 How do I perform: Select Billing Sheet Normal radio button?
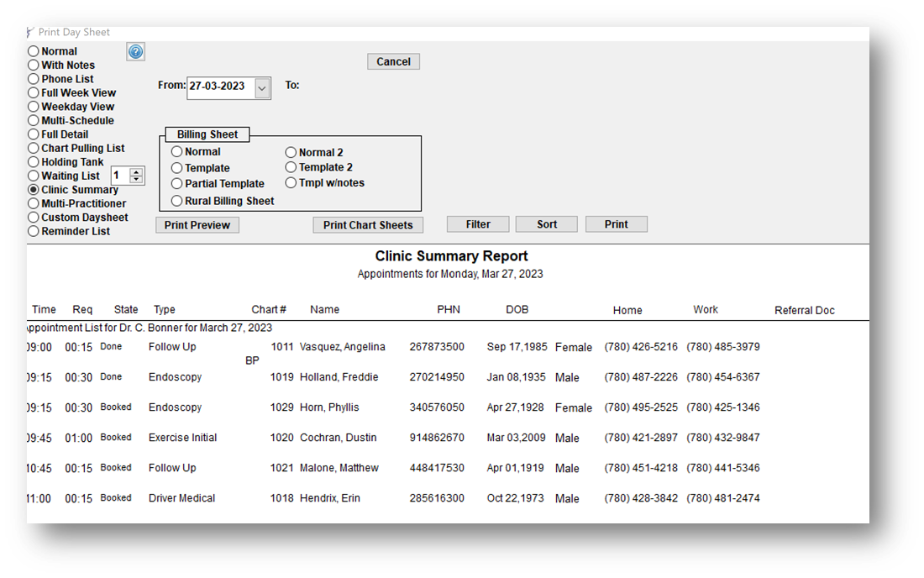tap(176, 151)
